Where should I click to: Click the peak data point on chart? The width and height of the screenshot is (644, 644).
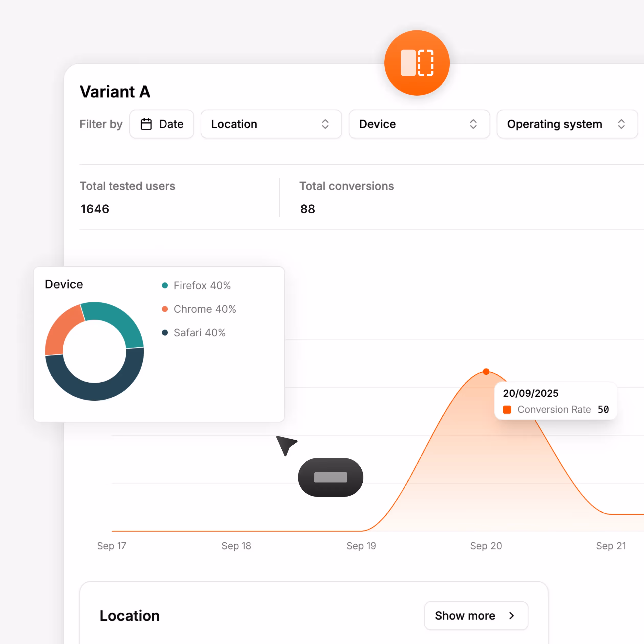coord(486,371)
